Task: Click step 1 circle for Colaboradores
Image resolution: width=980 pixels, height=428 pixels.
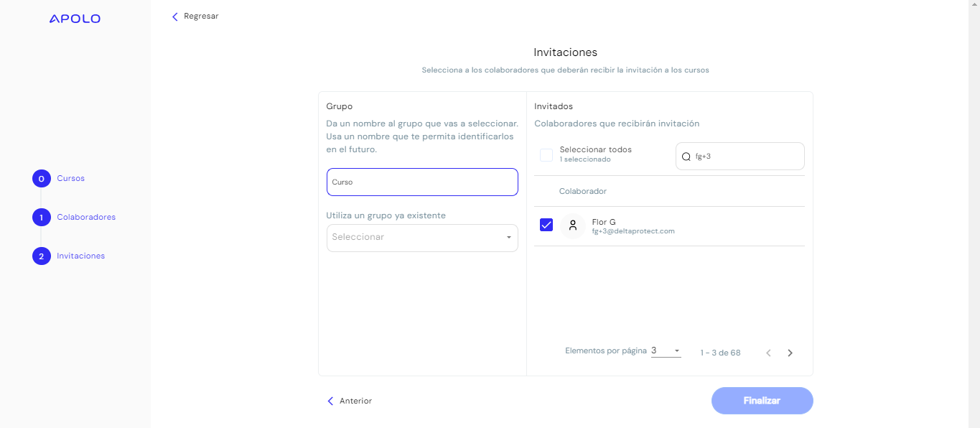Action: coord(41,217)
